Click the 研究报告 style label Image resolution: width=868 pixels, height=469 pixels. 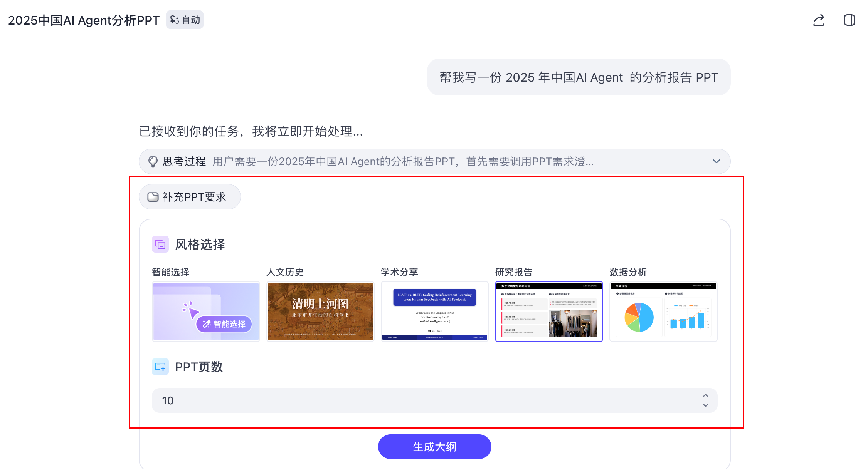point(514,272)
